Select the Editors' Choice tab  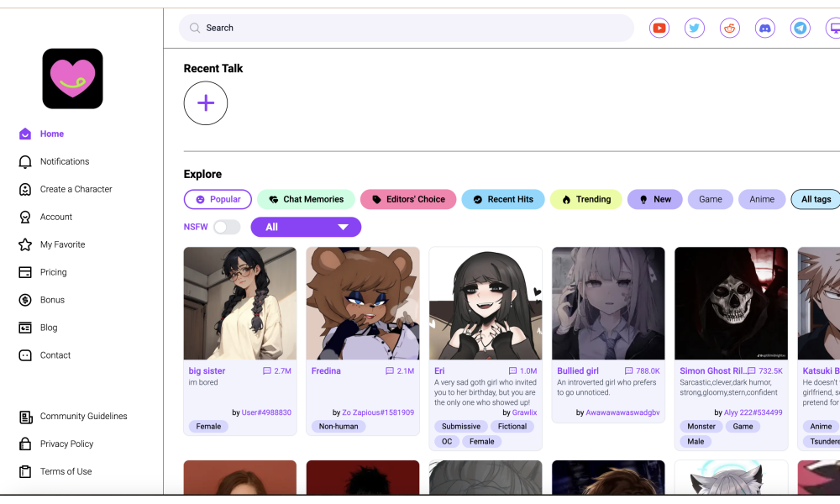pos(408,199)
